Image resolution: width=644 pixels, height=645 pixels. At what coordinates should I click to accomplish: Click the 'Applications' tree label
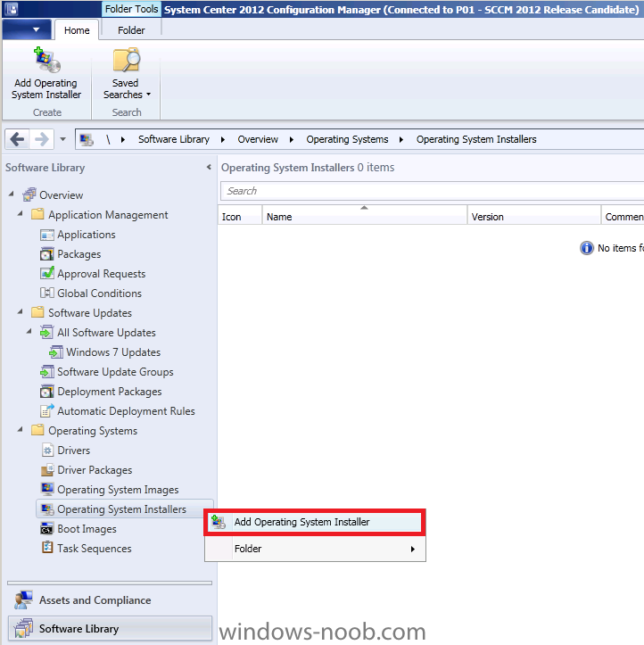tap(87, 235)
